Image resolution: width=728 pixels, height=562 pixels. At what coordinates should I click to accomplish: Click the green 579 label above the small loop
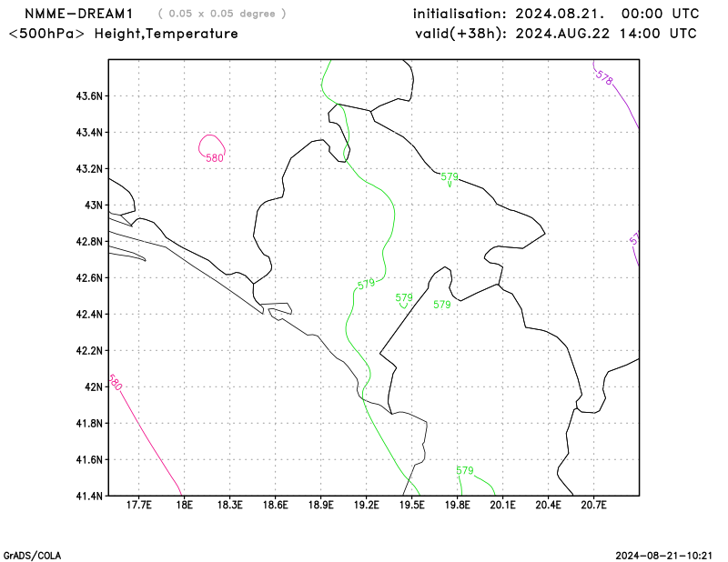tap(404, 297)
